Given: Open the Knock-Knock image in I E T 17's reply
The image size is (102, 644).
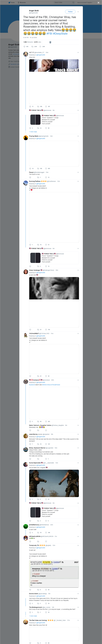Looking at the screenshot, I should pyautogui.click(x=54, y=66).
